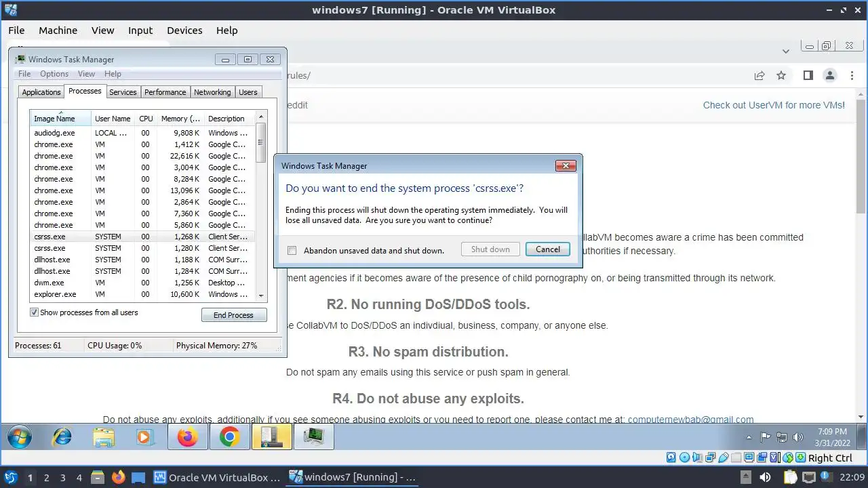This screenshot has width=868, height=488.
Task: Click the Shut down button
Action: [490, 249]
